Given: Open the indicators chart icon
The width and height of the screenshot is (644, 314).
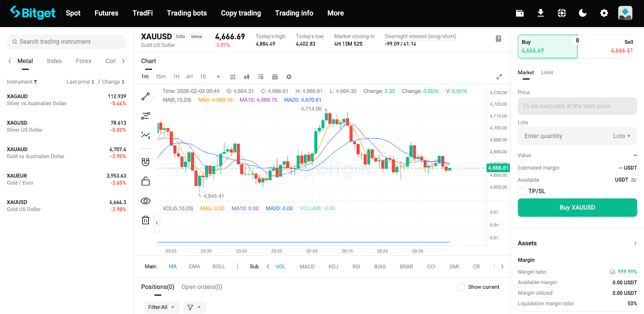Looking at the screenshot, I should pyautogui.click(x=233, y=77).
